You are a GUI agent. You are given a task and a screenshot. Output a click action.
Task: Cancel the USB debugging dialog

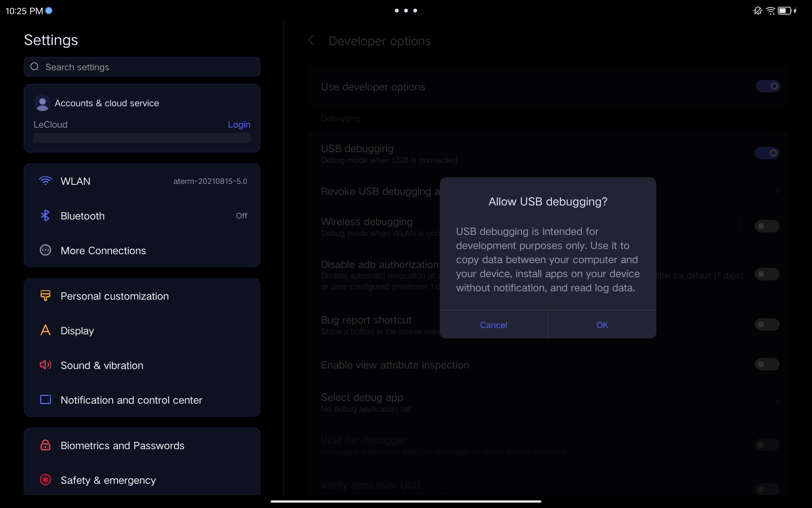pyautogui.click(x=493, y=325)
